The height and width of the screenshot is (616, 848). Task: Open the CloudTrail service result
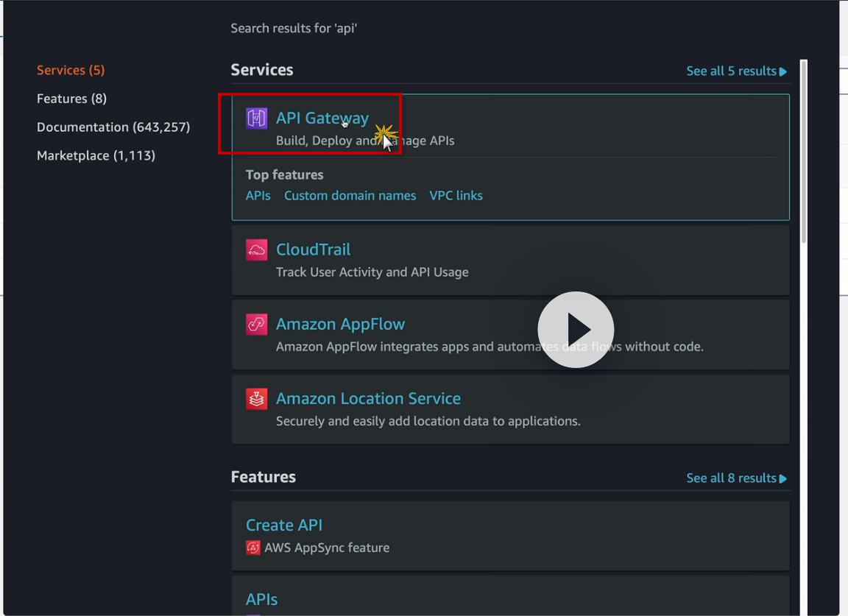coord(313,249)
